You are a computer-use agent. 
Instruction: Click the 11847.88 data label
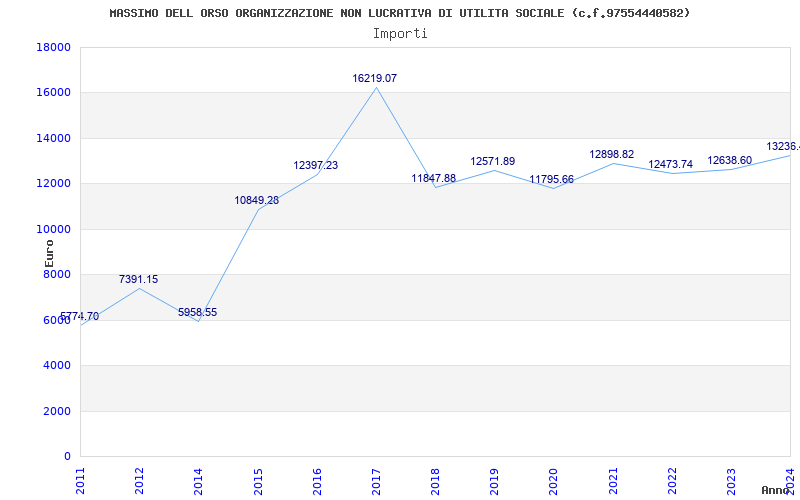(x=434, y=178)
